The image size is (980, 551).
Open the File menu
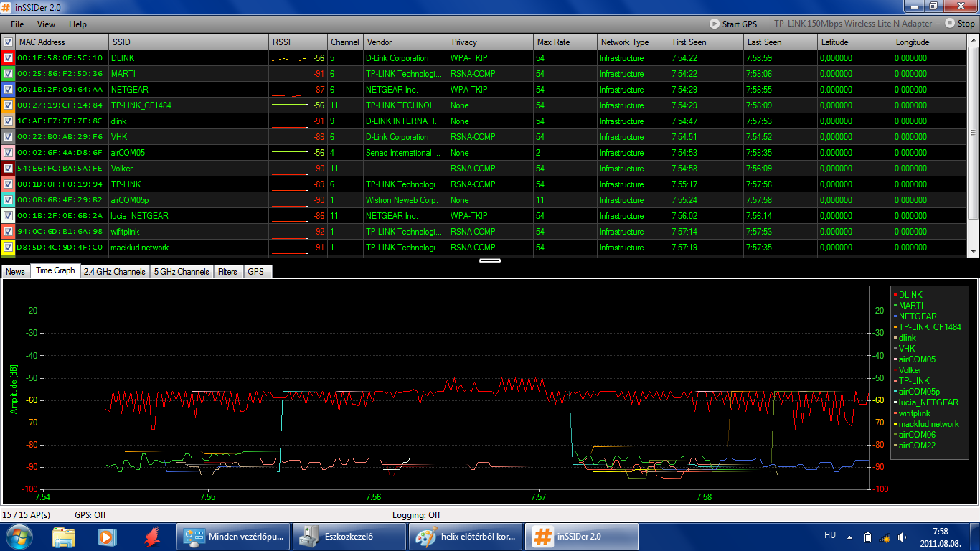[17, 24]
